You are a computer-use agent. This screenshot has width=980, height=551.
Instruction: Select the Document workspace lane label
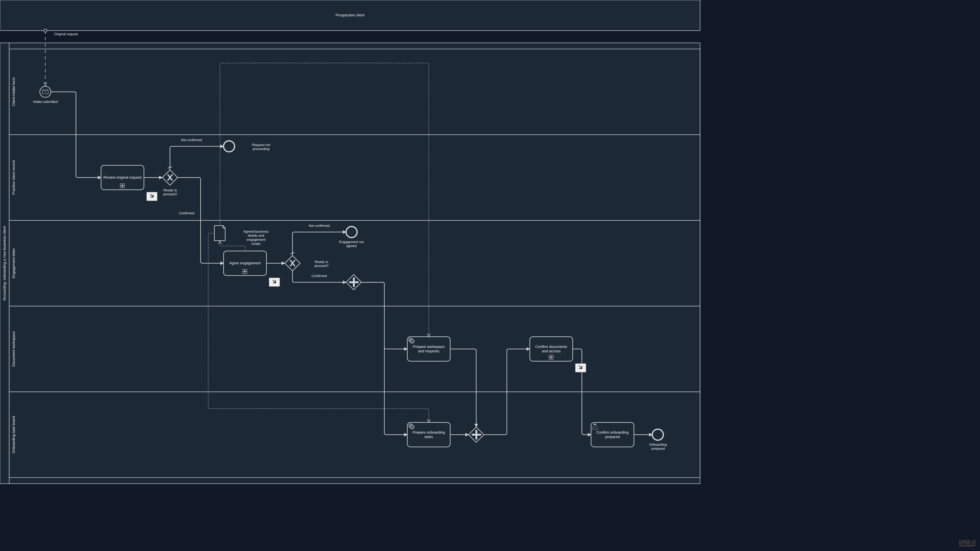[x=14, y=349]
